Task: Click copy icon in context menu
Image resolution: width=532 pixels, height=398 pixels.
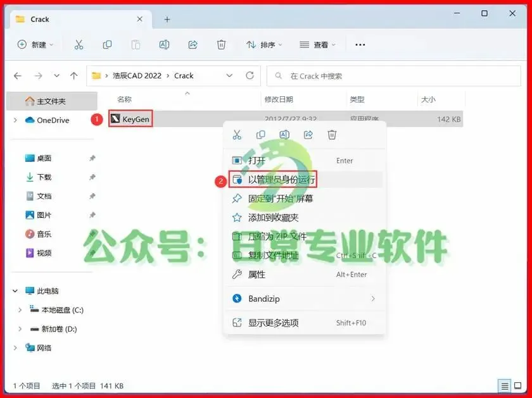Action: (x=260, y=135)
